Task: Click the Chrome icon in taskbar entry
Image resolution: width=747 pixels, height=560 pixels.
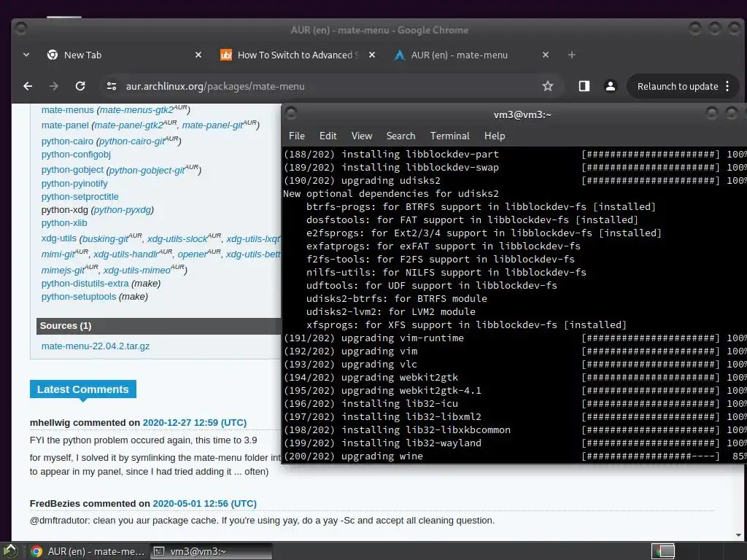Action: [x=36, y=551]
